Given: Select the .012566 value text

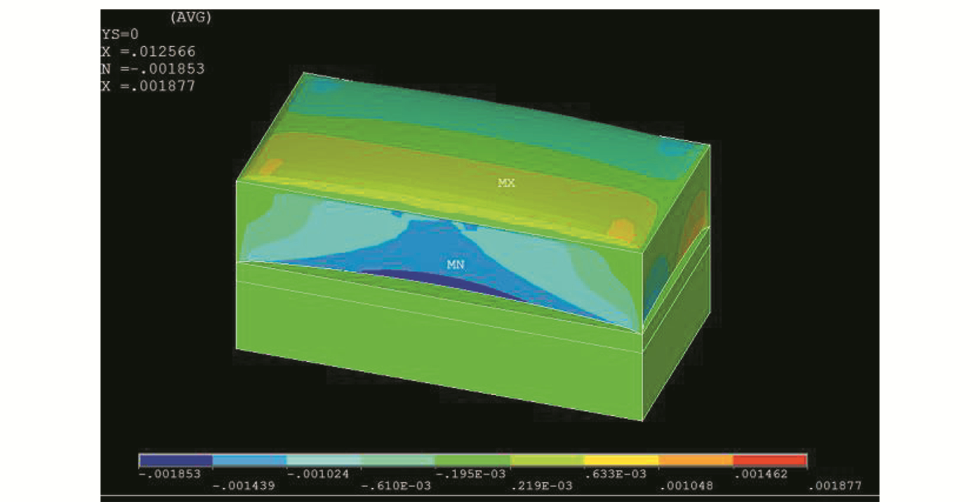Looking at the screenshot, I should click(167, 52).
